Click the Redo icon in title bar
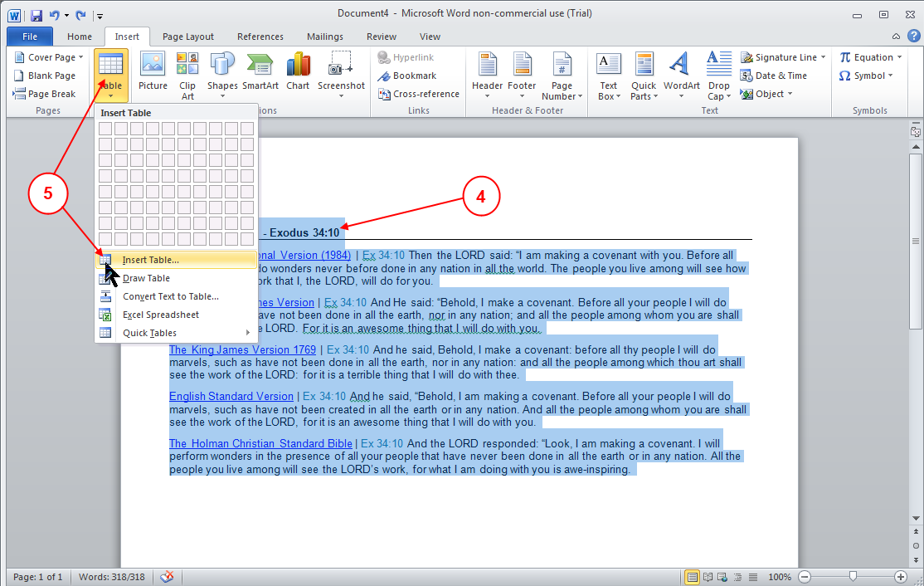Screen dimensions: 924x586 pos(80,15)
